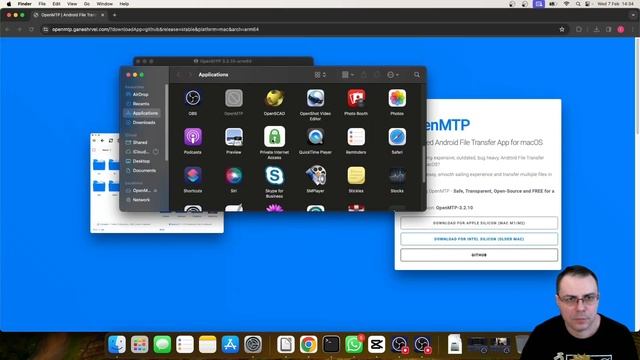Open the Podcasts app icon
The image size is (640, 360).
click(193, 137)
